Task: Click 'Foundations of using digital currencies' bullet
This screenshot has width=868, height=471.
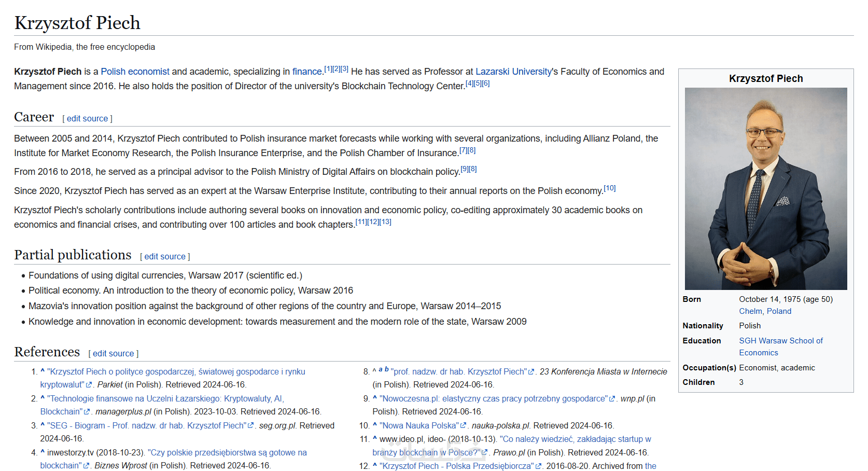Action: (x=165, y=275)
